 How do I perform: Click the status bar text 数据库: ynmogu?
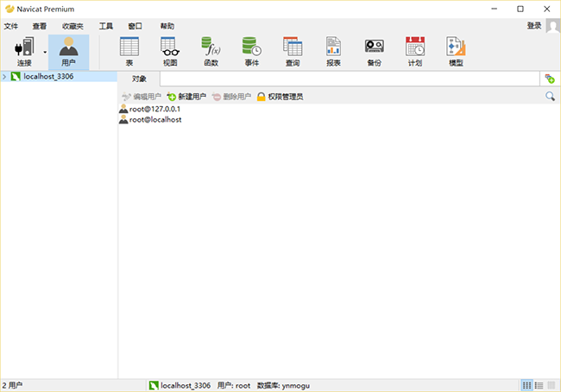tap(283, 386)
